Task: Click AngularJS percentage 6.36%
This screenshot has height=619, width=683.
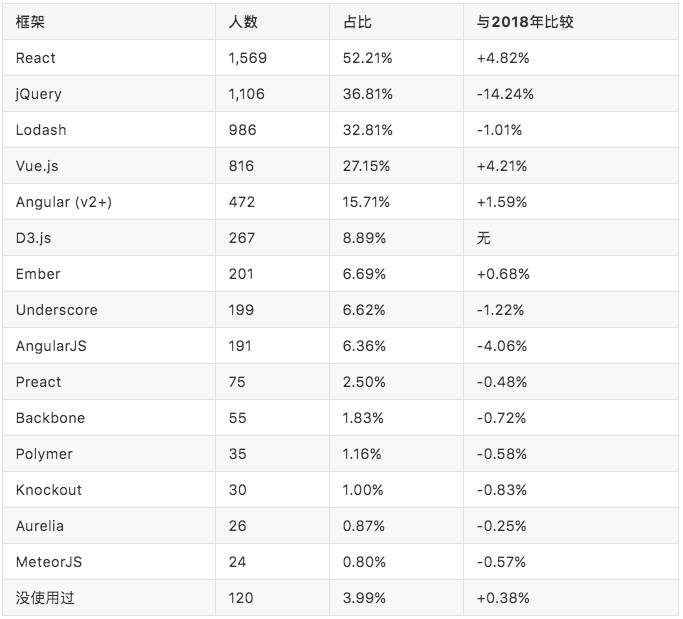Action: pos(364,346)
